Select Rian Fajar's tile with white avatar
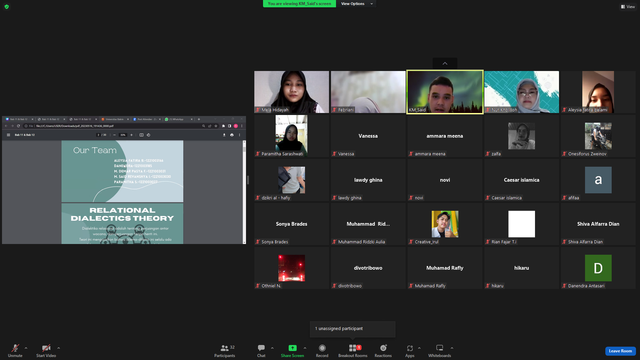 [522, 224]
